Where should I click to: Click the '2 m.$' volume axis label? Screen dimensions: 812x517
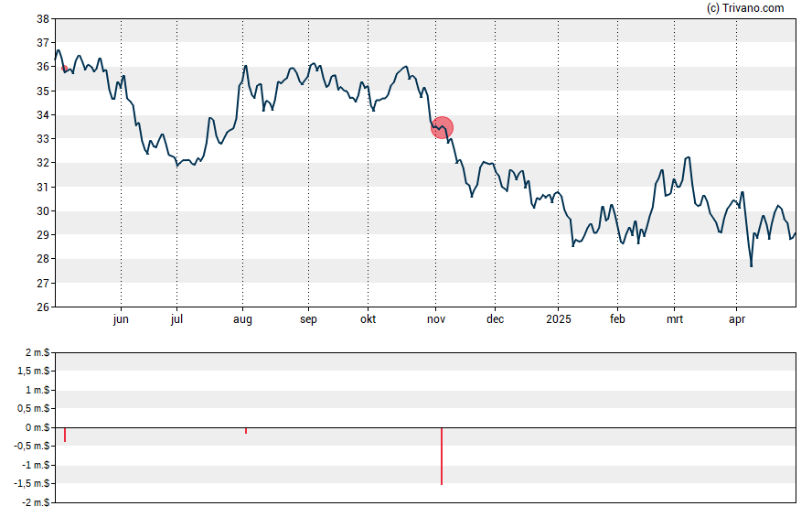pos(37,352)
